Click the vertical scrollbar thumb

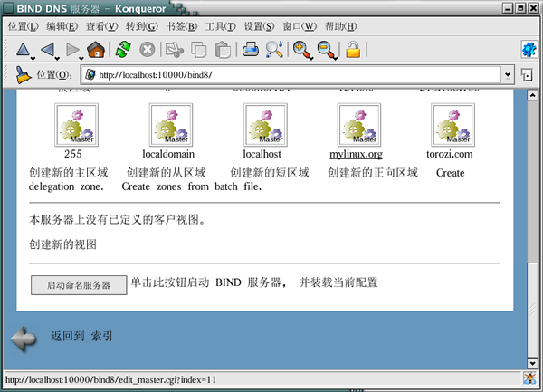click(x=532, y=310)
